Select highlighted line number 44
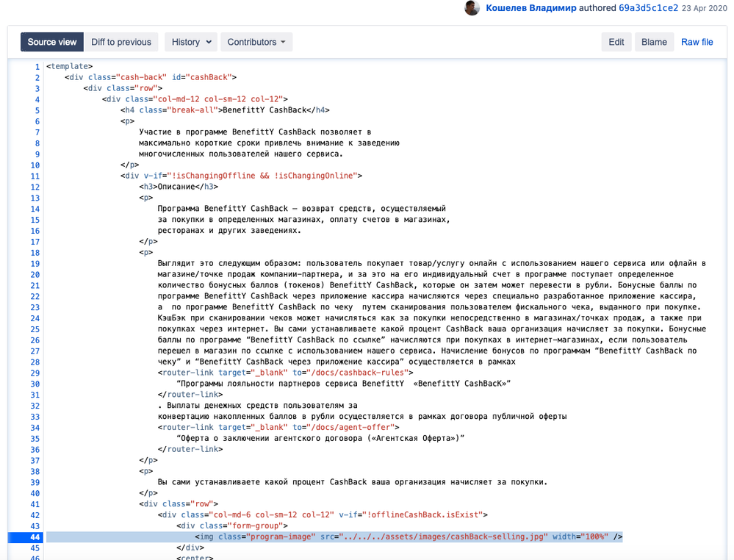This screenshot has height=560, width=734. click(x=35, y=537)
